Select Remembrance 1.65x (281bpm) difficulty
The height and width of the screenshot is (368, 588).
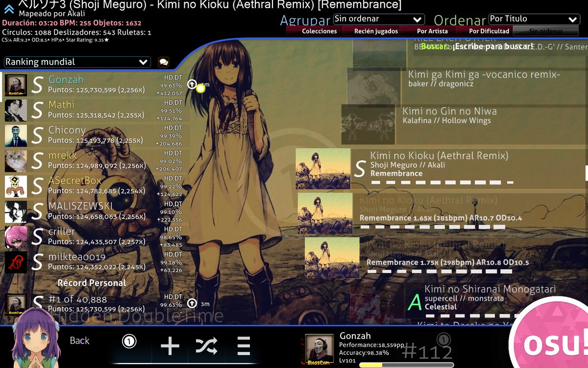443,213
